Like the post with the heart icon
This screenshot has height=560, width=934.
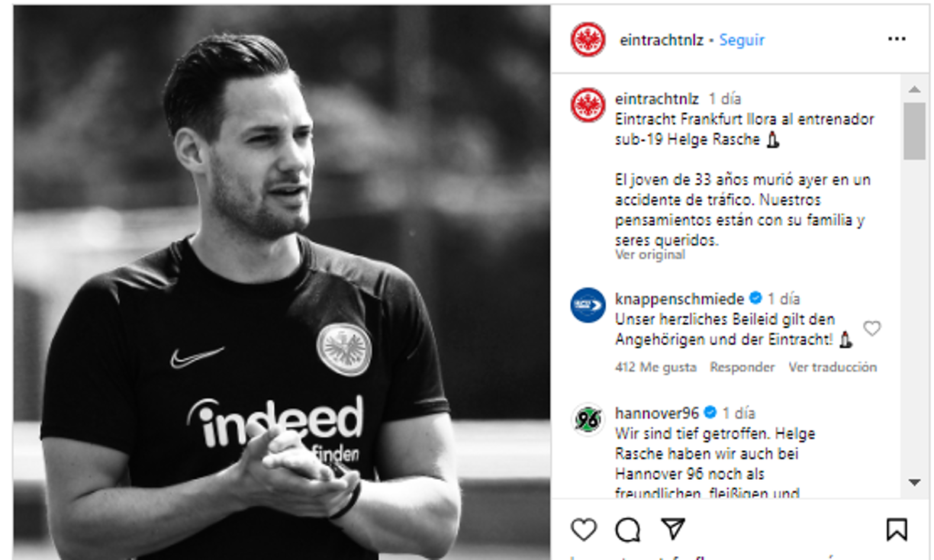[584, 529]
